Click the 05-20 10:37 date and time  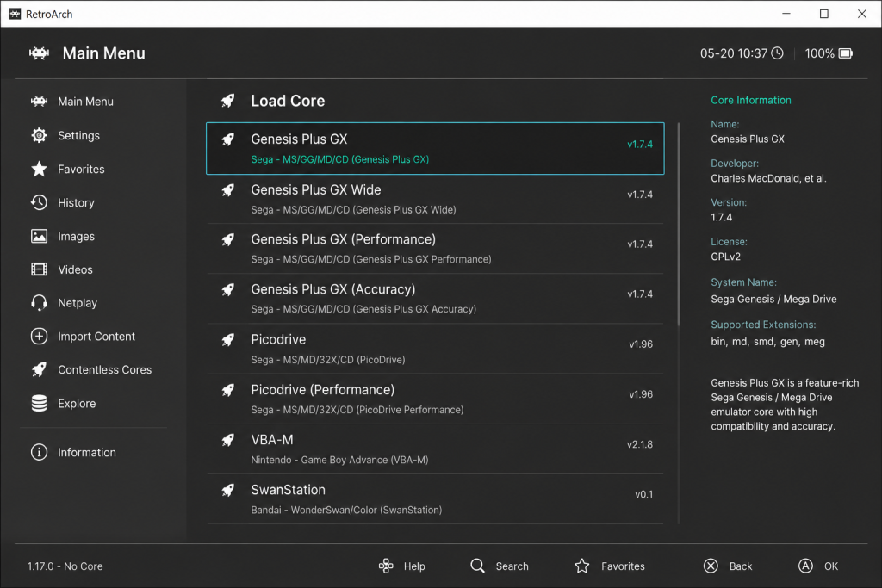pos(734,53)
